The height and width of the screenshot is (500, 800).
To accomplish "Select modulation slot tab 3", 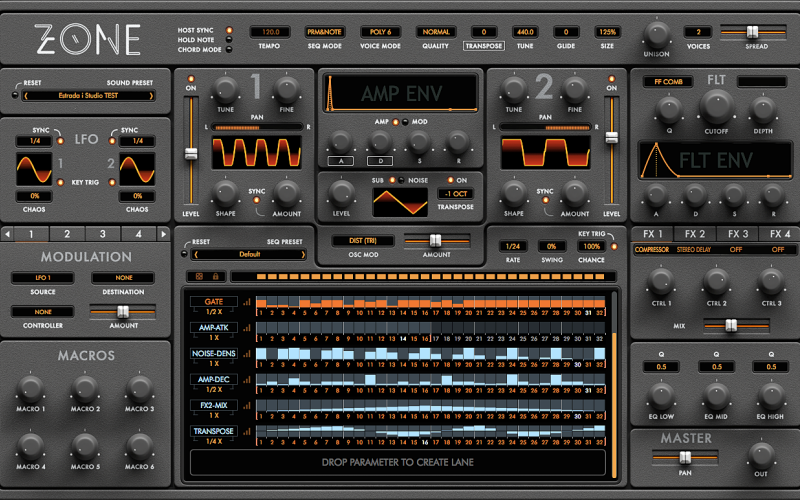I will 103,234.
